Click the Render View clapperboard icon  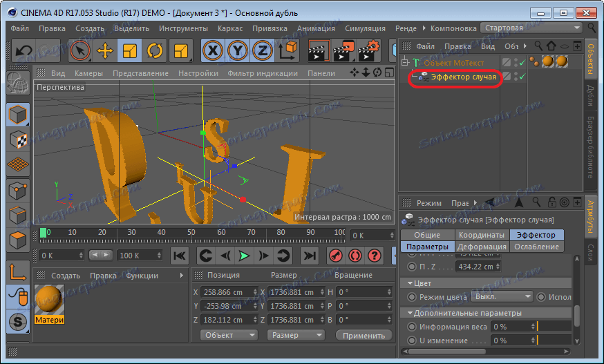319,50
